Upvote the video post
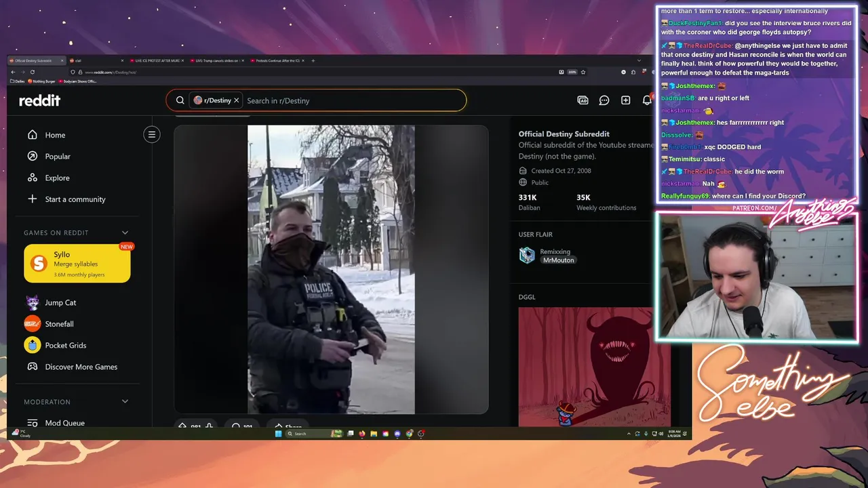The image size is (868, 488). (x=182, y=426)
